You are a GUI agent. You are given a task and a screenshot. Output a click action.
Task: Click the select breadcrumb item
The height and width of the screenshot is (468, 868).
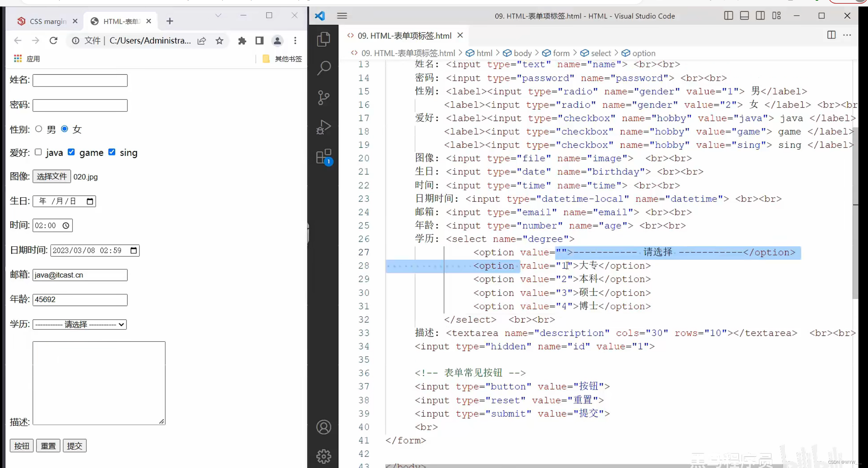(601, 53)
